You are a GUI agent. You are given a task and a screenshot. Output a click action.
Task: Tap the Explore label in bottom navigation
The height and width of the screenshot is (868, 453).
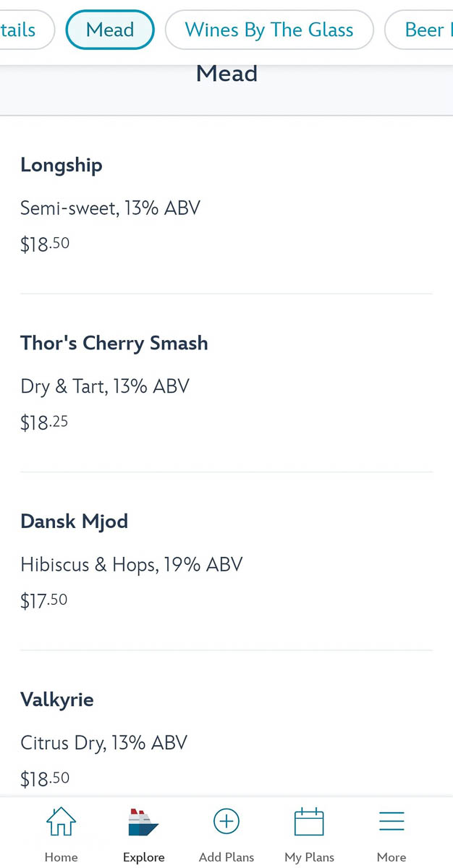143,857
